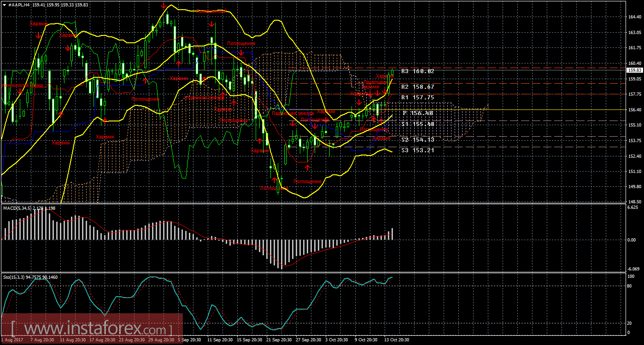This screenshot has height=345, width=644.
Task: Click the P 156.40 pivot label
Action: coord(417,113)
